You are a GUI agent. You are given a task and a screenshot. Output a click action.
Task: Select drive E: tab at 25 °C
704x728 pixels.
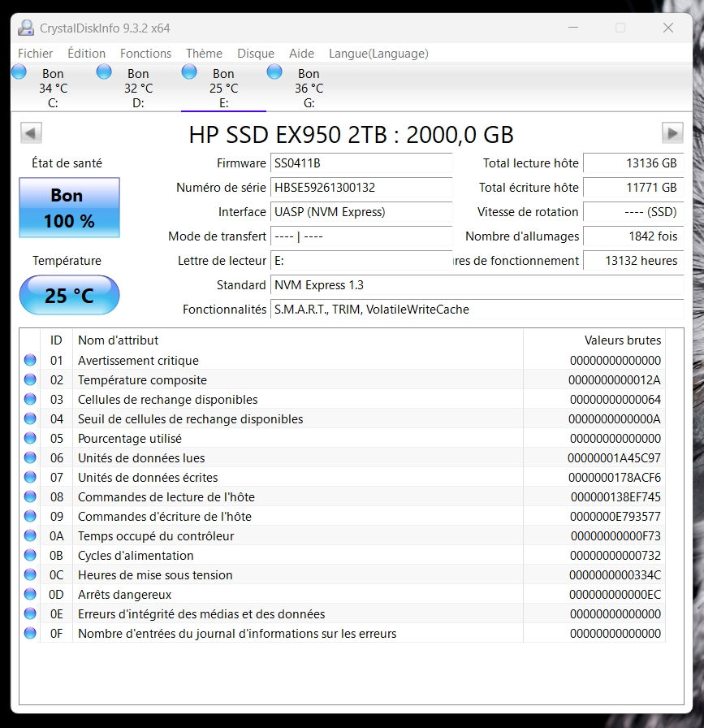[223, 89]
